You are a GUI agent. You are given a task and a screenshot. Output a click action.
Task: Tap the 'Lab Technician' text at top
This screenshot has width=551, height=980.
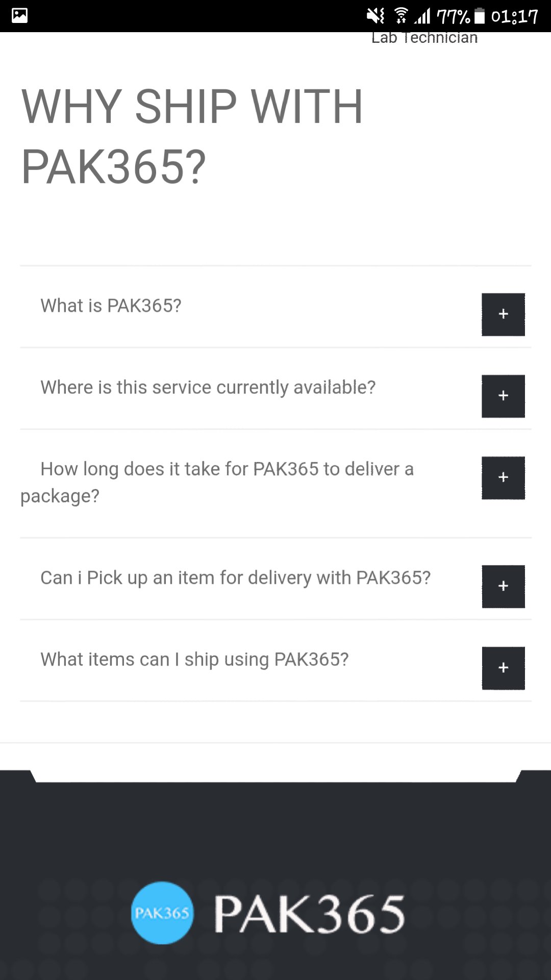click(x=424, y=38)
